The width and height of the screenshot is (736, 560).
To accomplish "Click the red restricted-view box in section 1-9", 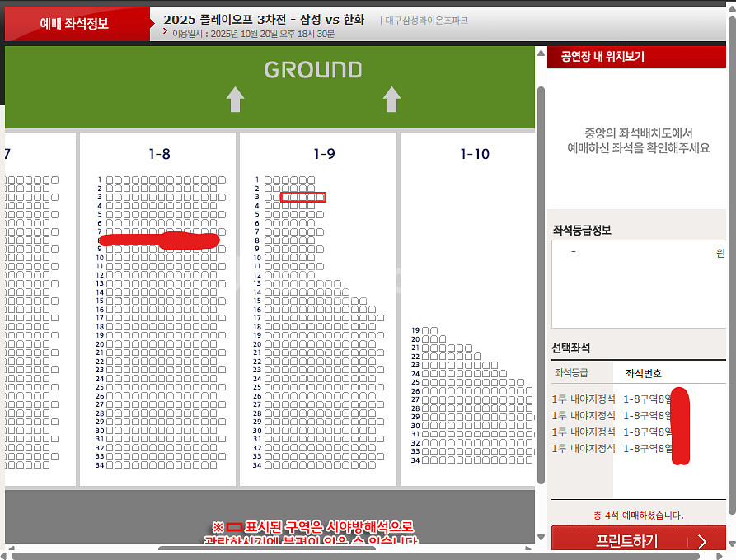I will click(x=302, y=197).
